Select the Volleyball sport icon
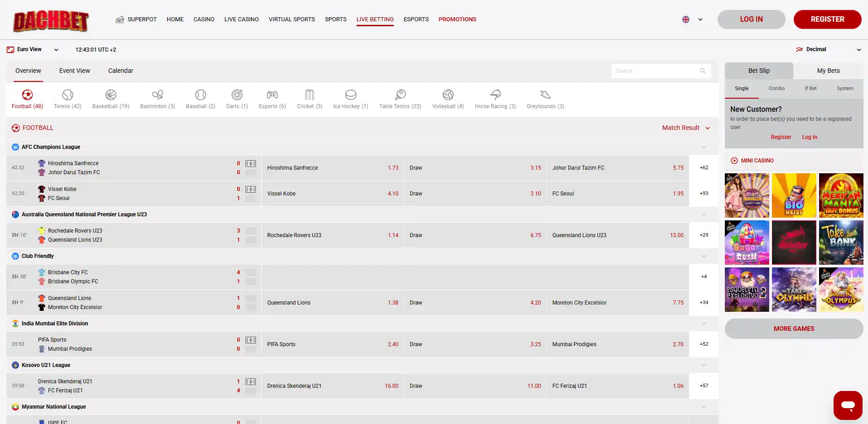This screenshot has width=868, height=424. coord(448,95)
